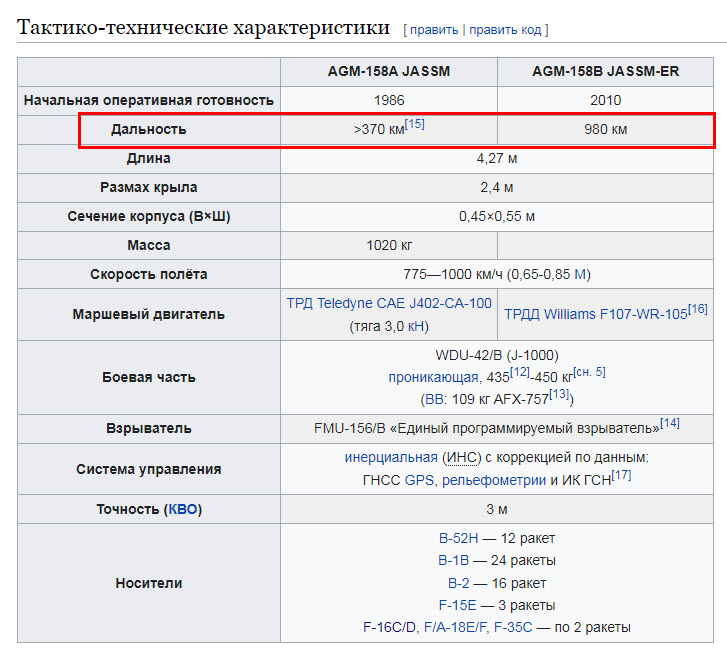Follow the 'GPS' link
This screenshot has width=727, height=661.
(x=419, y=480)
